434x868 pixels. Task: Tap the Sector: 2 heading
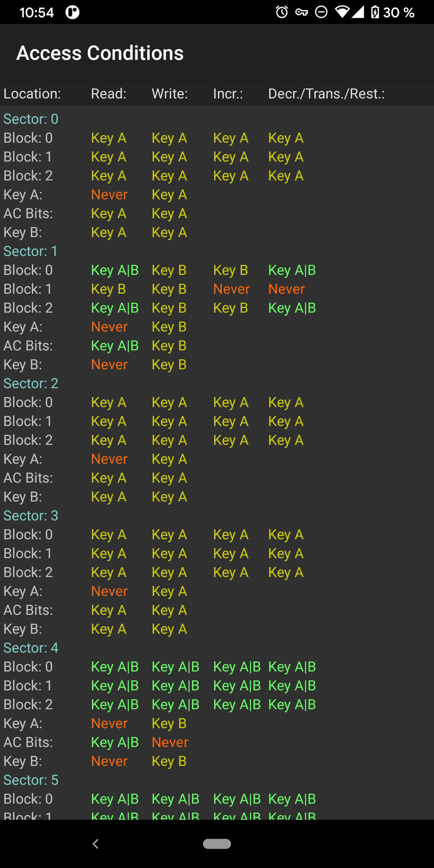pos(31,383)
